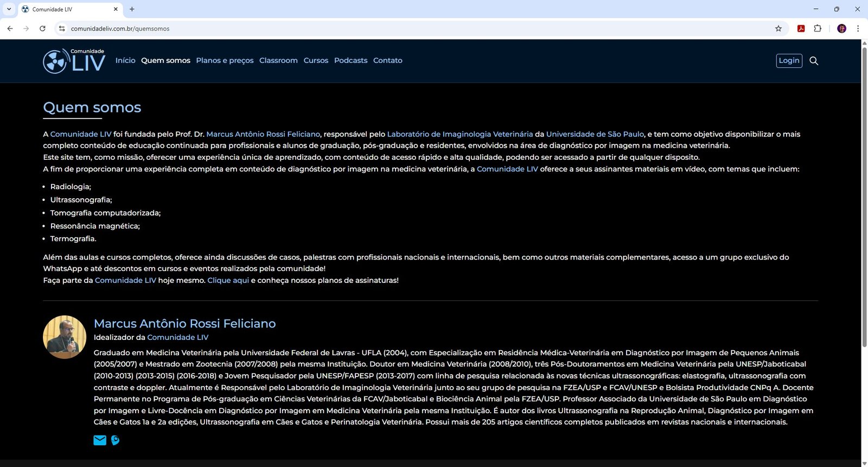Open the Adobe Acrobat extension icon
Image resolution: width=868 pixels, height=467 pixels.
pyautogui.click(x=801, y=28)
